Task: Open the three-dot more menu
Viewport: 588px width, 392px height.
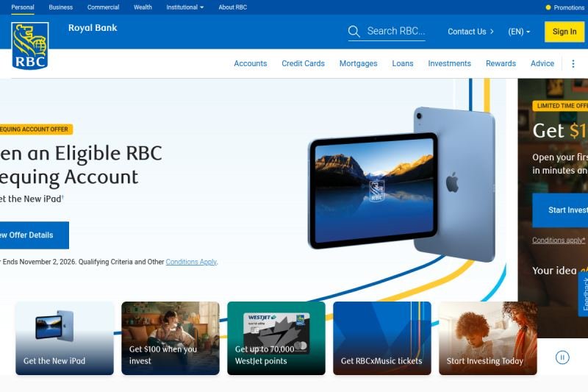Action: tap(573, 64)
